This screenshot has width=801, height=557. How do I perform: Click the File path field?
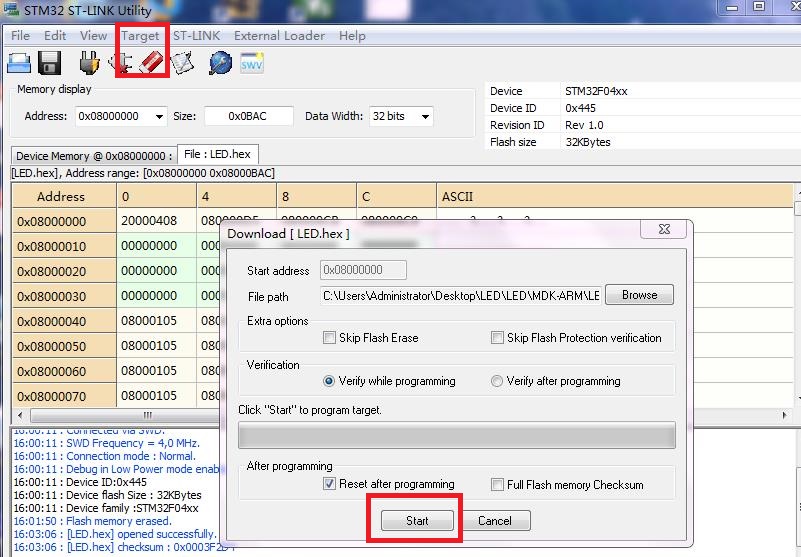click(461, 296)
